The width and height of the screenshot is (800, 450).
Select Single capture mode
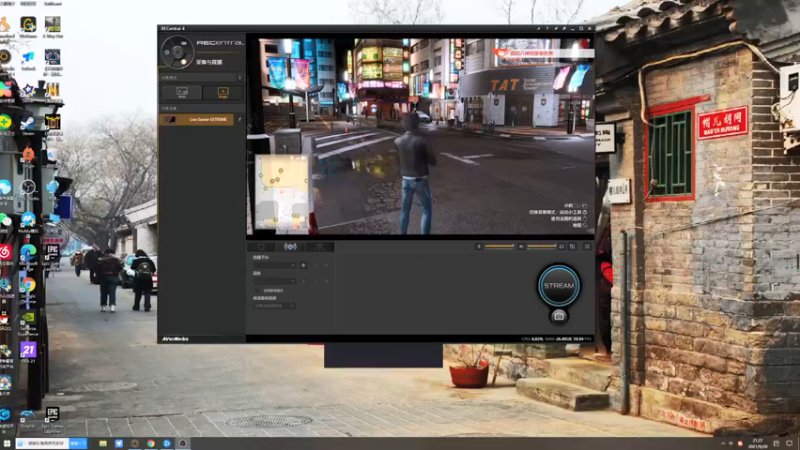(223, 92)
